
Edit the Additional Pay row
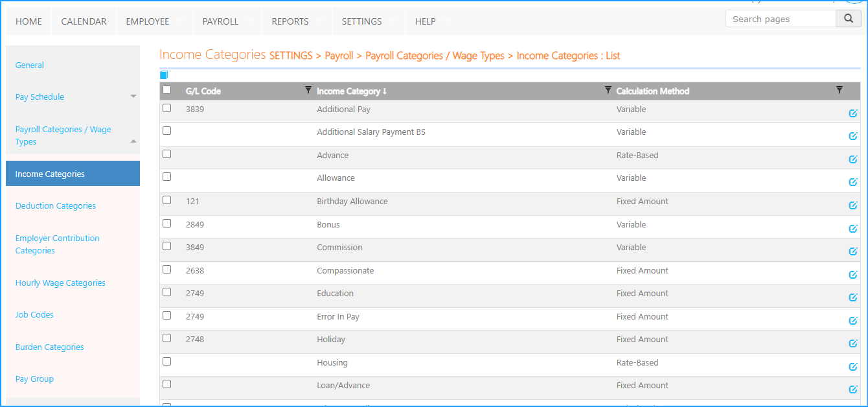point(853,113)
